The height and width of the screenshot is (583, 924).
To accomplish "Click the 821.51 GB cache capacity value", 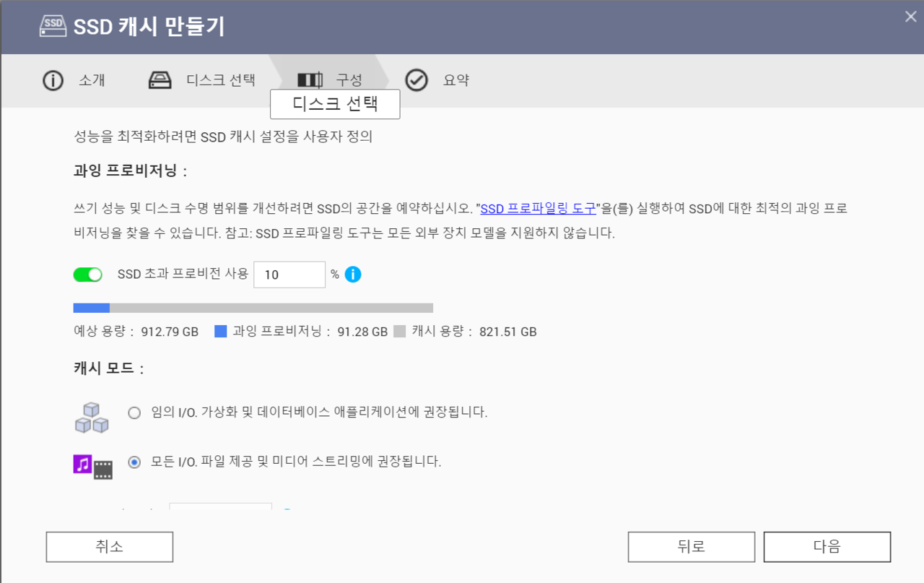I will tap(508, 332).
